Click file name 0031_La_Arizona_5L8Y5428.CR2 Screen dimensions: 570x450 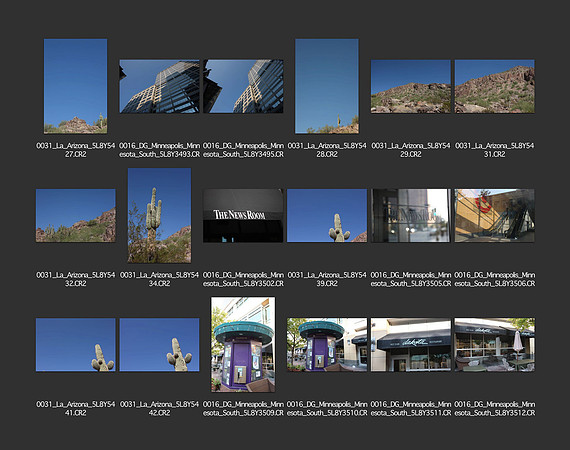click(327, 150)
